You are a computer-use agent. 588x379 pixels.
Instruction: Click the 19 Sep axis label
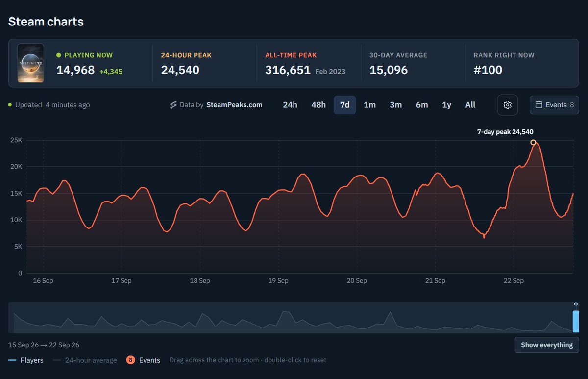[278, 281]
